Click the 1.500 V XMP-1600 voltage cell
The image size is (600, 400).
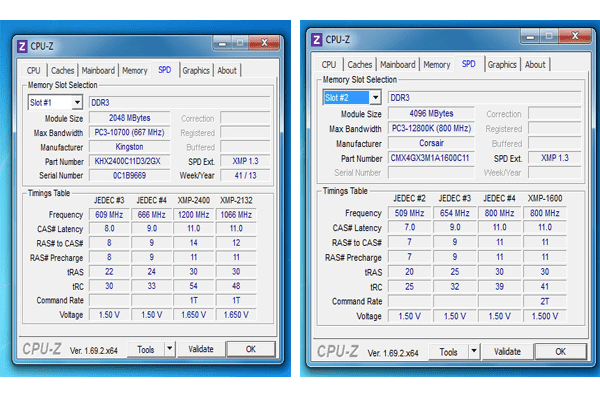coord(545,316)
